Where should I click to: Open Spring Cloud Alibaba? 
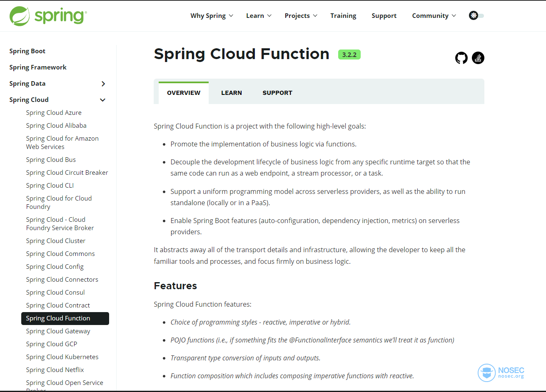click(56, 126)
